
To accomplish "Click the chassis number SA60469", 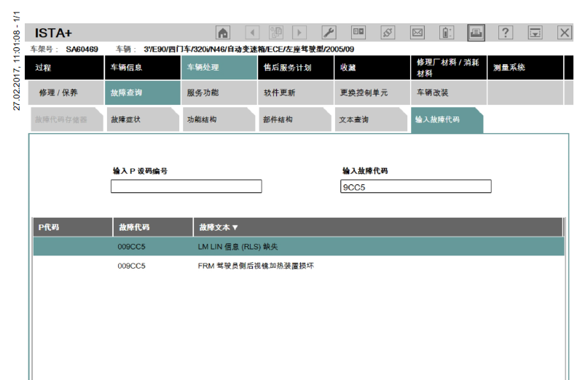I will point(82,49).
